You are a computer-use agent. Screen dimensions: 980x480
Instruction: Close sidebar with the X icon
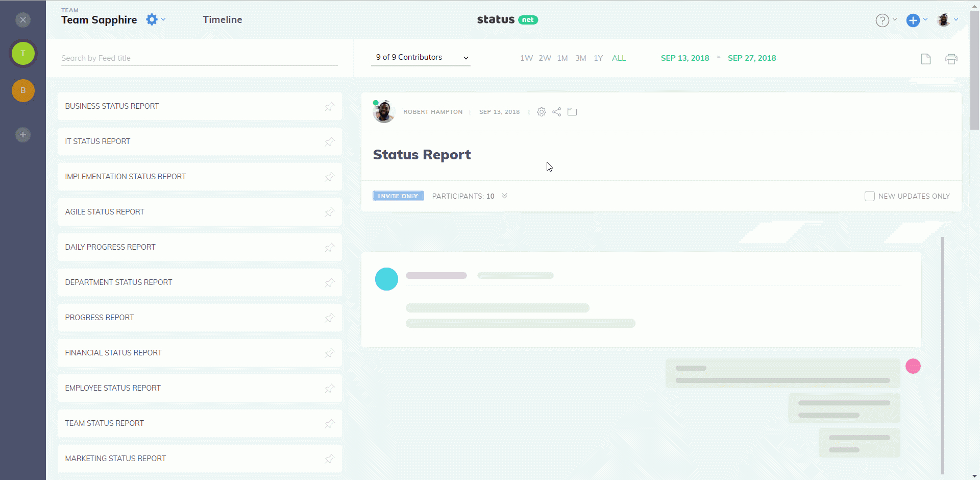click(23, 20)
